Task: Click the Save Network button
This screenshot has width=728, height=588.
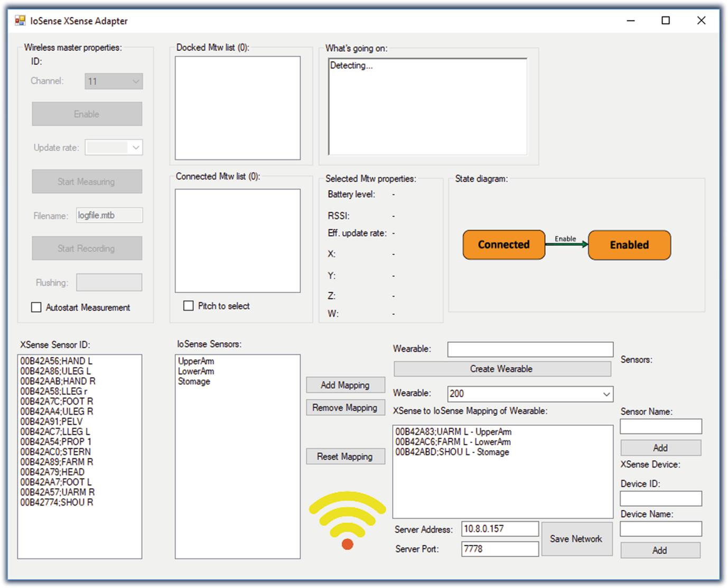Action: pos(576,539)
